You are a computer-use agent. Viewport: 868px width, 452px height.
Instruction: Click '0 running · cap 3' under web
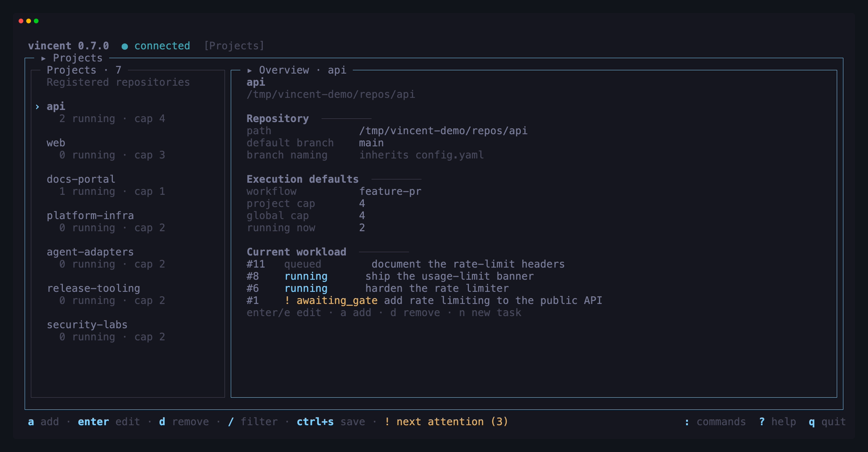(x=112, y=155)
